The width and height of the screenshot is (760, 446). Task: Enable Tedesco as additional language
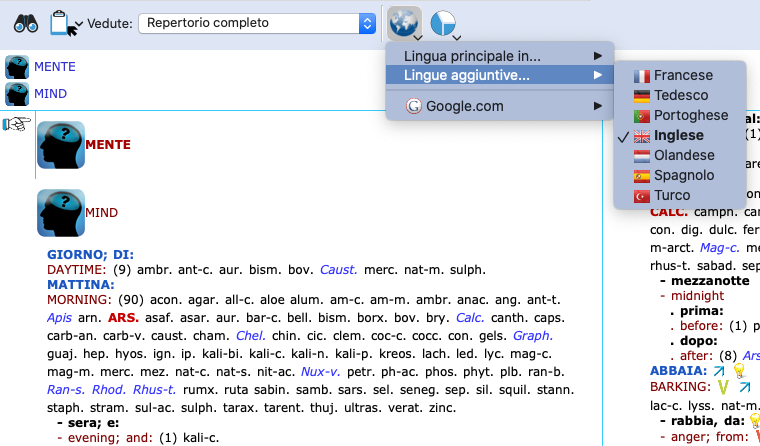680,95
